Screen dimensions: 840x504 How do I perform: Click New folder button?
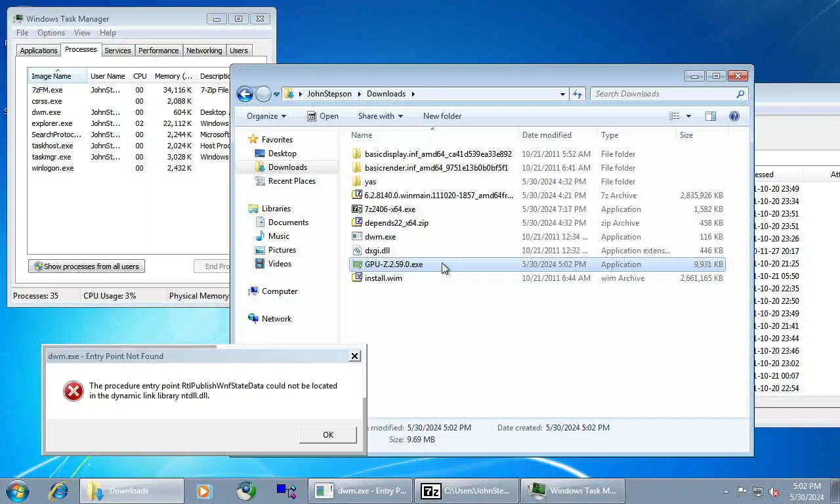click(442, 116)
